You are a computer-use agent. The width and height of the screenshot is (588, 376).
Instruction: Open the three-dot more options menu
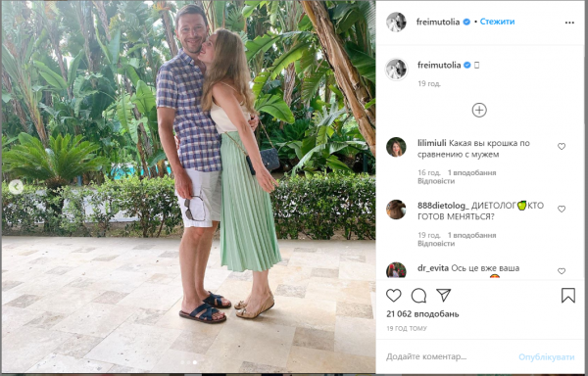tap(569, 23)
